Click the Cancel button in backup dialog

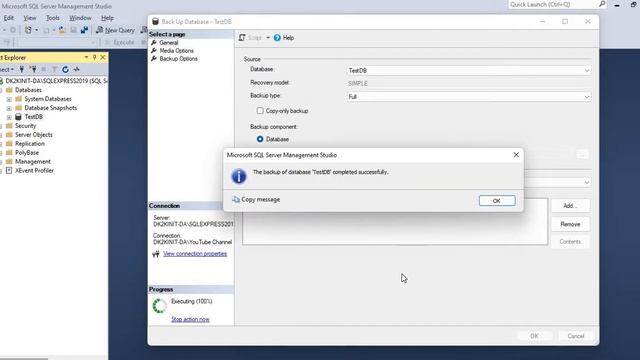pyautogui.click(x=576, y=336)
